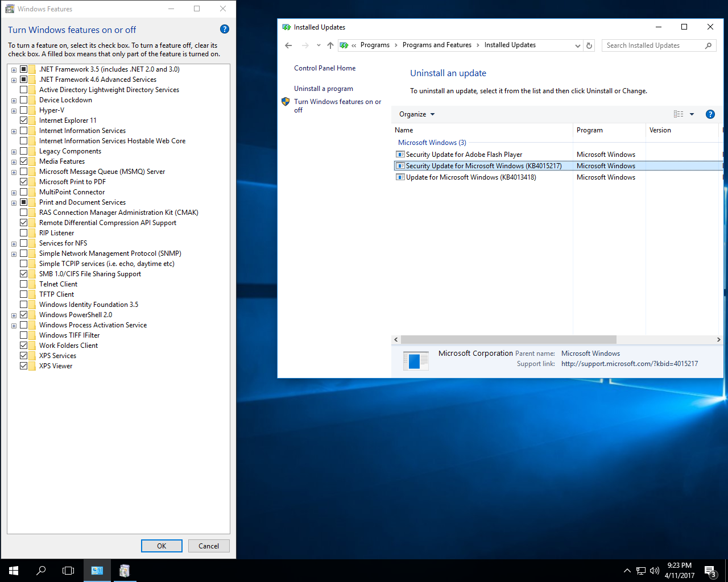The image size is (728, 582).
Task: Select Security Update KB4015217 row
Action: 558,166
